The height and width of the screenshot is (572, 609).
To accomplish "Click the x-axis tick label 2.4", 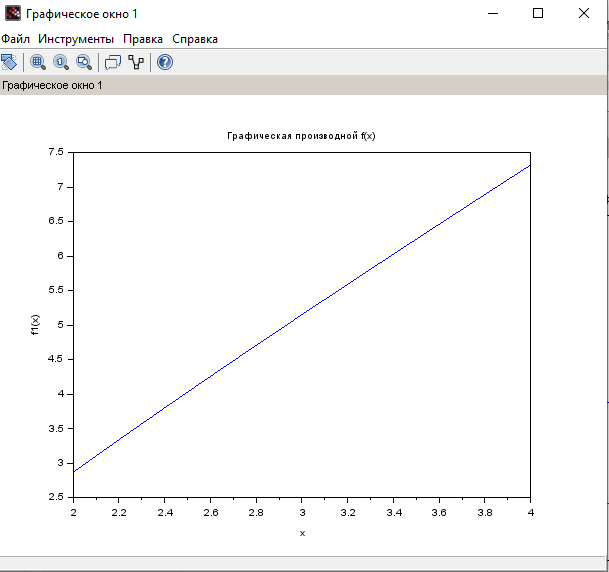I will pyautogui.click(x=165, y=513).
